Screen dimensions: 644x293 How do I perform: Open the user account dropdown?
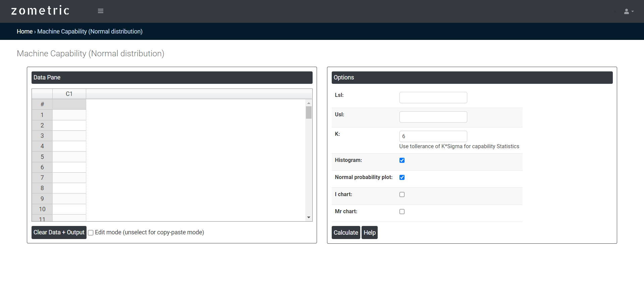[x=628, y=11]
